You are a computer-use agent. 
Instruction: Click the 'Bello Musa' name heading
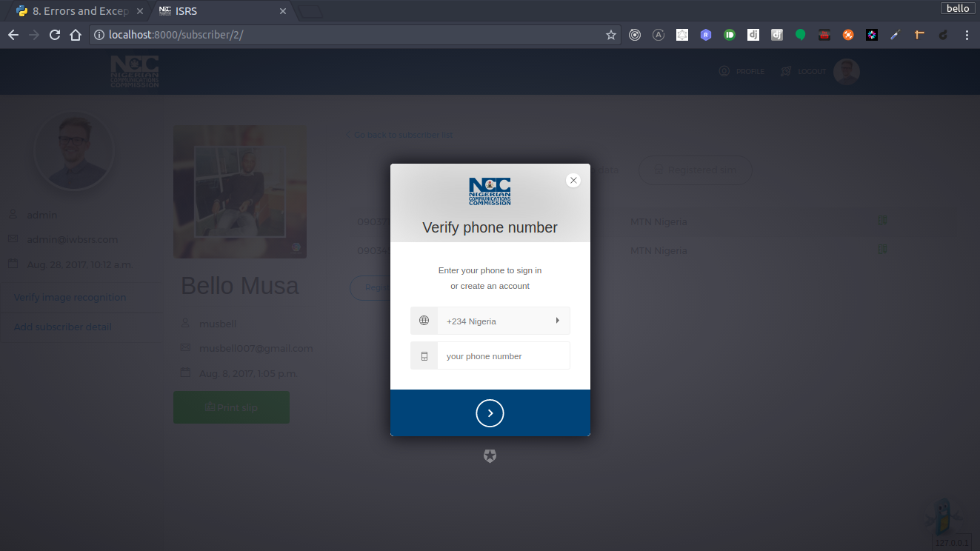pos(240,286)
